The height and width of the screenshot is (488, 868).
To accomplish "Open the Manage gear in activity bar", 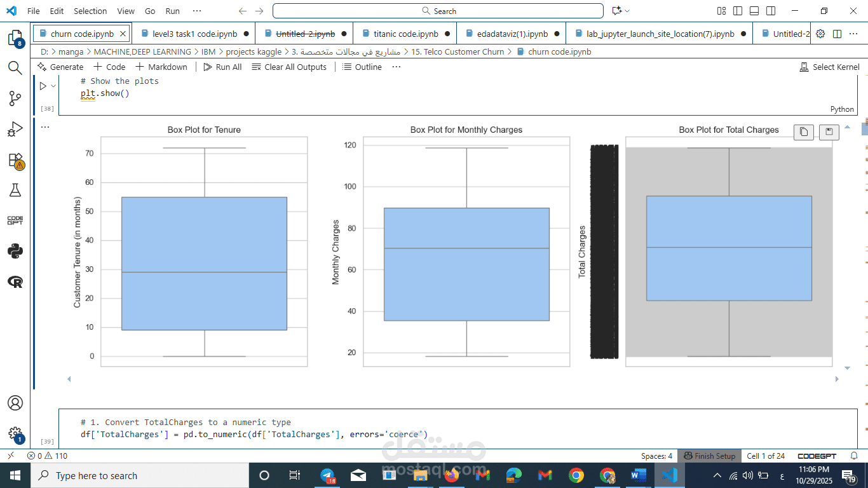I will [15, 434].
